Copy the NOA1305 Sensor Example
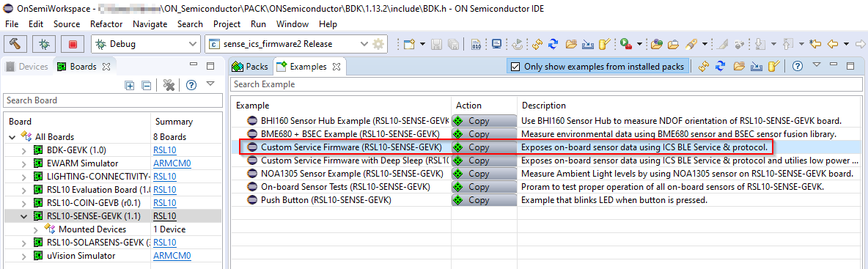This screenshot has width=868, height=269. (x=485, y=174)
